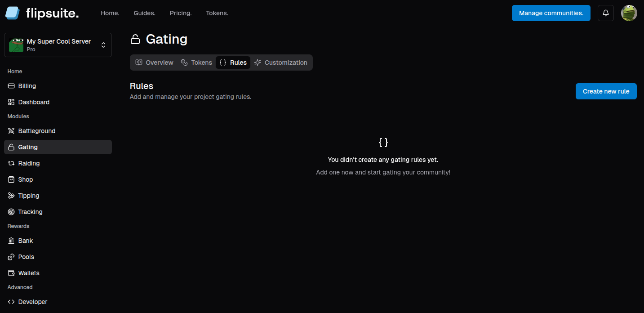Click the My Super Cool Server avatar
The height and width of the screenshot is (313, 644).
click(16, 45)
